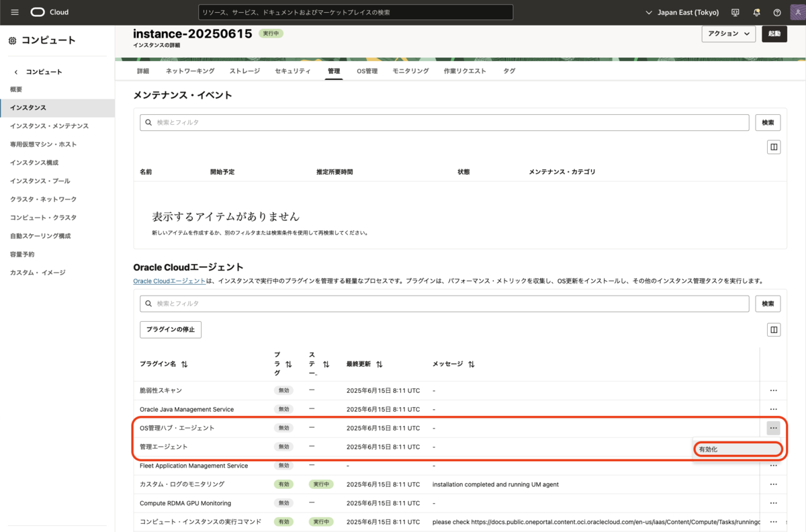Open the notifications bell

point(757,12)
